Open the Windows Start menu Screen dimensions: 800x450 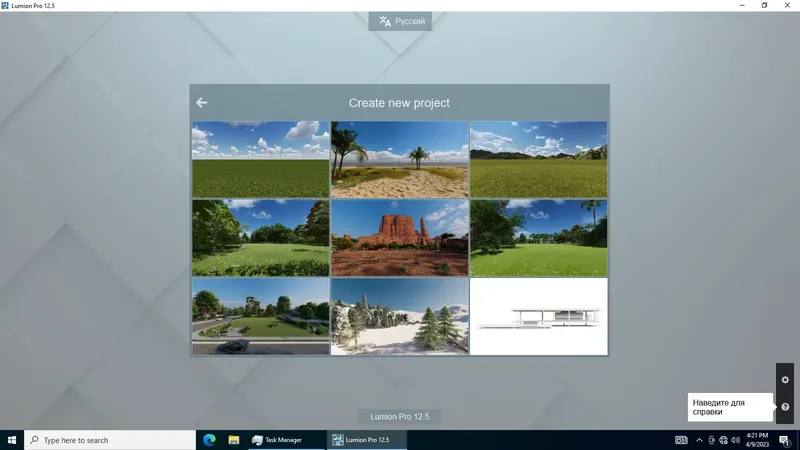[x=12, y=440]
